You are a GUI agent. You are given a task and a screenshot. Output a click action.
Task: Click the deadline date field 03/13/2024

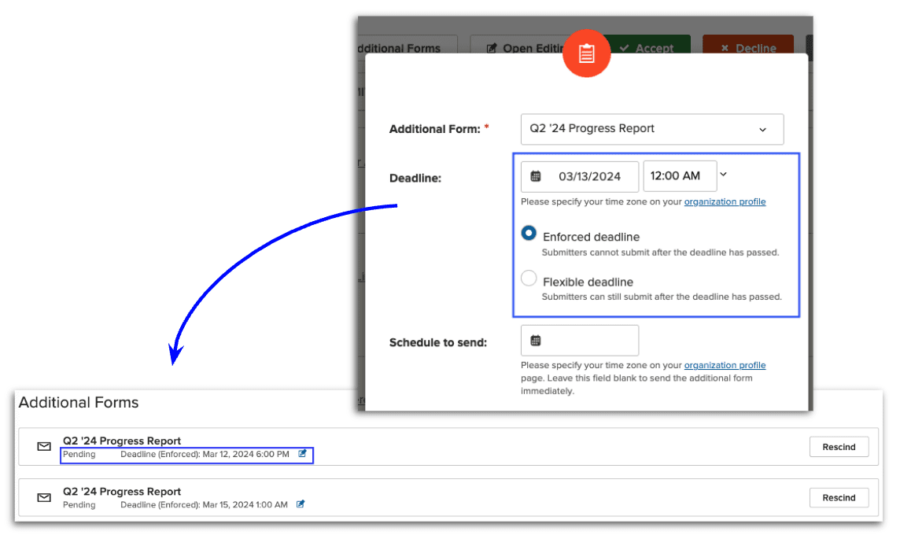[580, 176]
